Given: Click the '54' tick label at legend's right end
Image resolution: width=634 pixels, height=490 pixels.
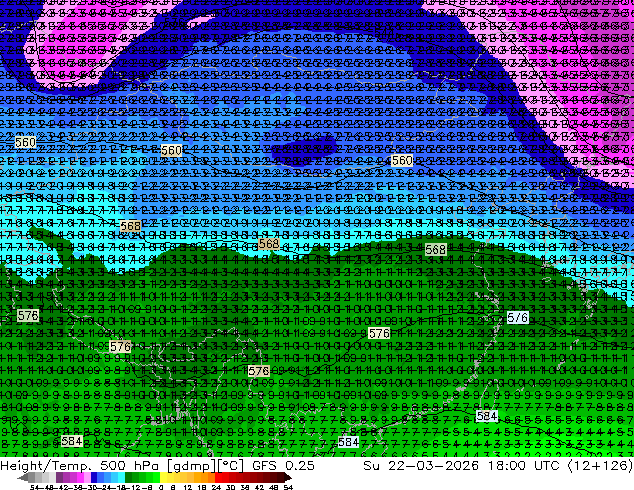Looking at the screenshot, I should [x=288, y=487].
